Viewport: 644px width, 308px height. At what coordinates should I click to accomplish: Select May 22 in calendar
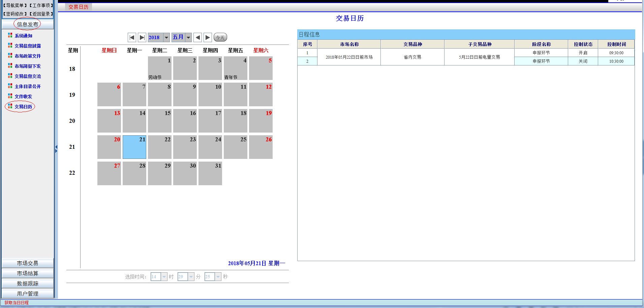click(160, 147)
